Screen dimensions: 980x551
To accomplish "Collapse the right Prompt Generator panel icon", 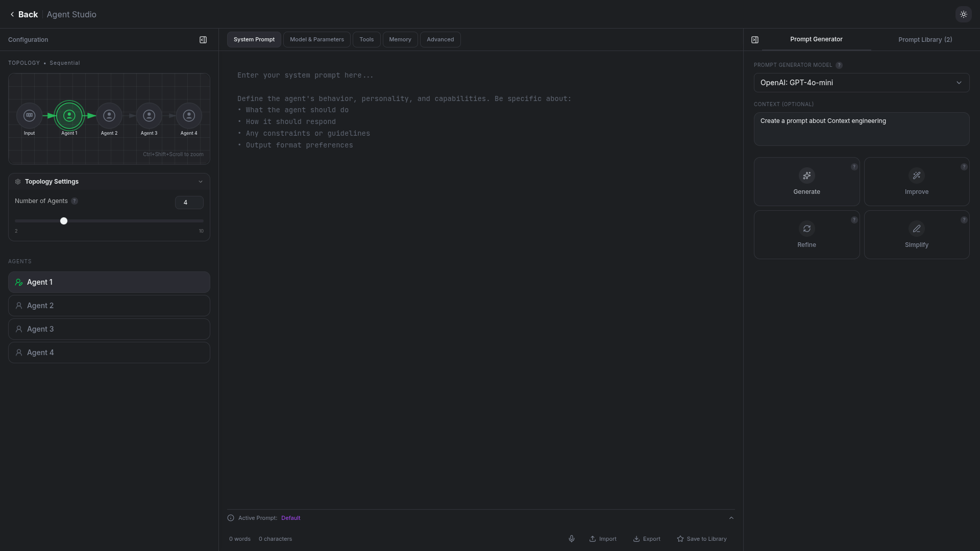I will (x=755, y=40).
